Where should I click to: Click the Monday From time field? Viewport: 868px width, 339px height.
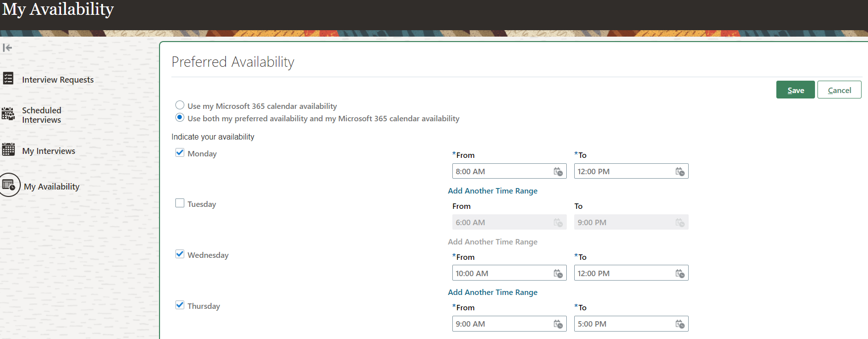coord(500,172)
